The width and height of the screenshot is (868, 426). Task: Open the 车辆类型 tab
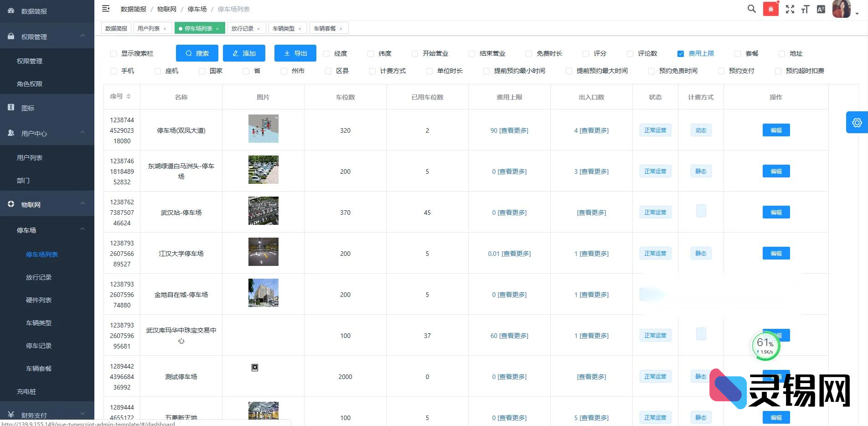point(284,28)
